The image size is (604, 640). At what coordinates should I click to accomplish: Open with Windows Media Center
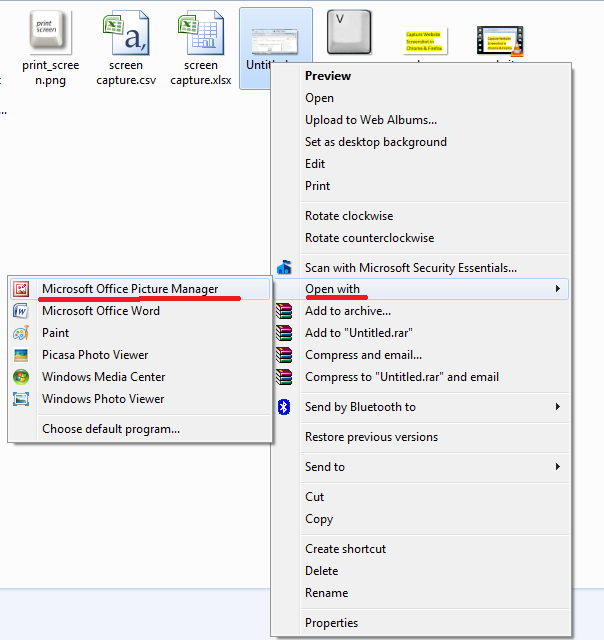click(140, 377)
